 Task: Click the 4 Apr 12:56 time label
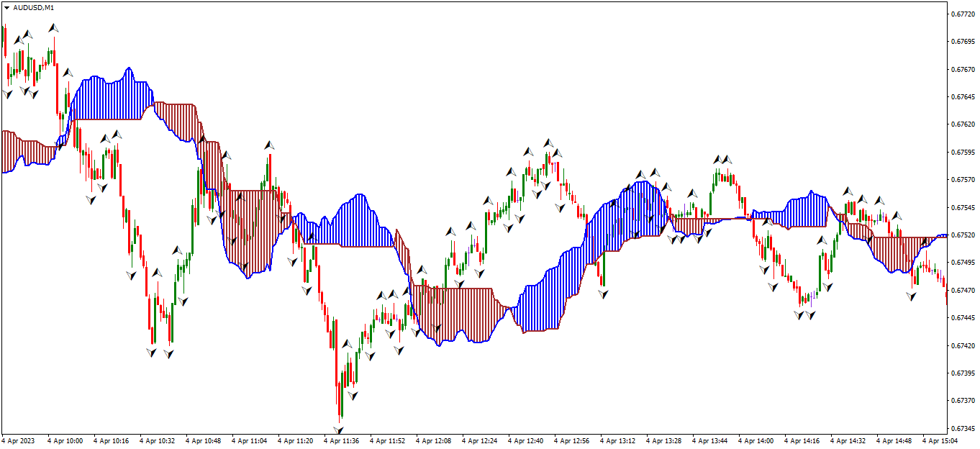pyautogui.click(x=571, y=440)
